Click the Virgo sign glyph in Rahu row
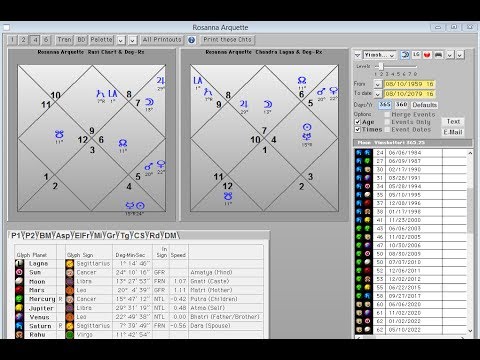Image resolution: width=480 pixels, height=360 pixels. (69, 334)
